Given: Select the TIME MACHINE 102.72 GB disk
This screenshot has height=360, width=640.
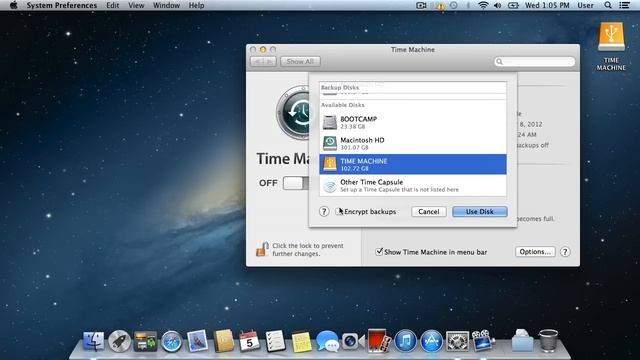Looking at the screenshot, I should (x=413, y=164).
